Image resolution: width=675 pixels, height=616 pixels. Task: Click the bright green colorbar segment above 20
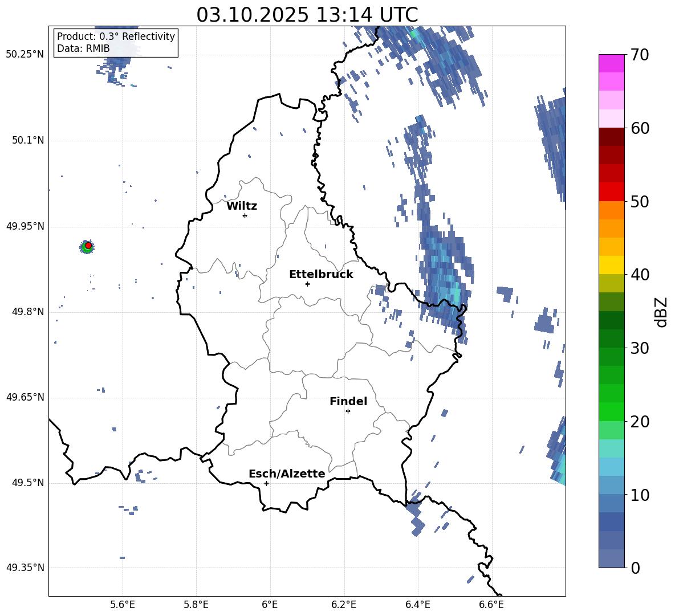pos(612,411)
